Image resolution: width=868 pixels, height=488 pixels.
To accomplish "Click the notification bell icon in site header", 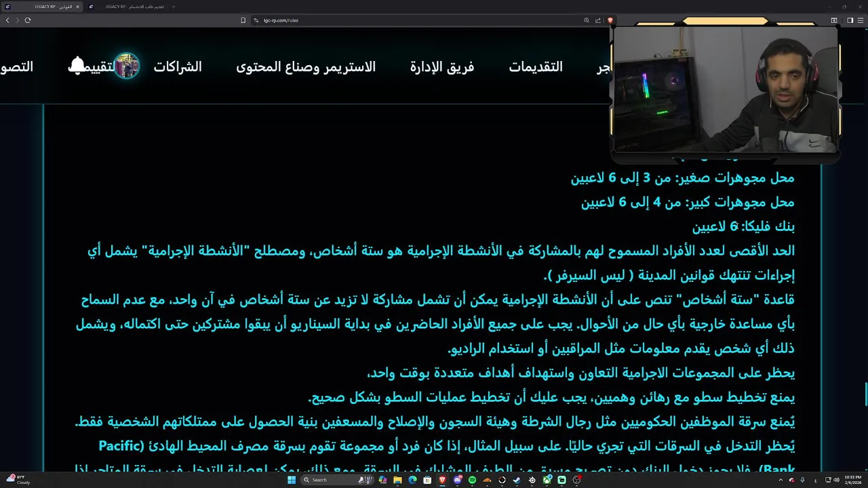I will pyautogui.click(x=77, y=66).
